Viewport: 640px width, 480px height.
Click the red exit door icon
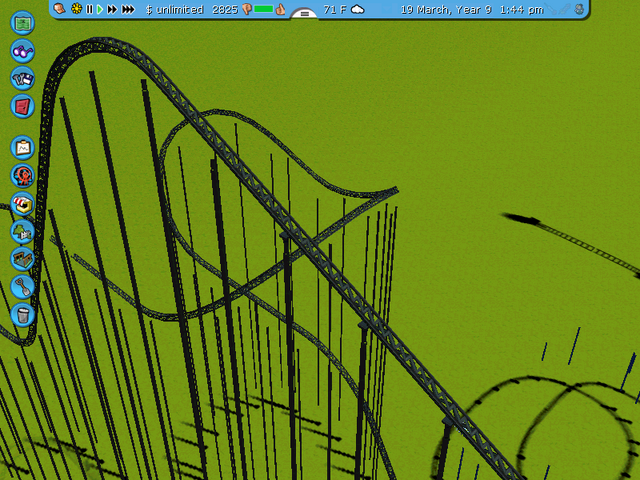(22, 106)
